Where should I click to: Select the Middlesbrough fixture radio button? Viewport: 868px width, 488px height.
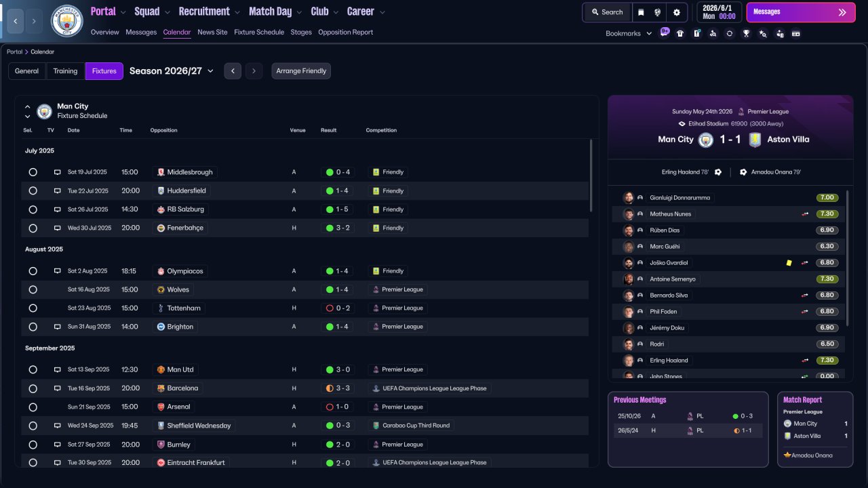click(33, 172)
